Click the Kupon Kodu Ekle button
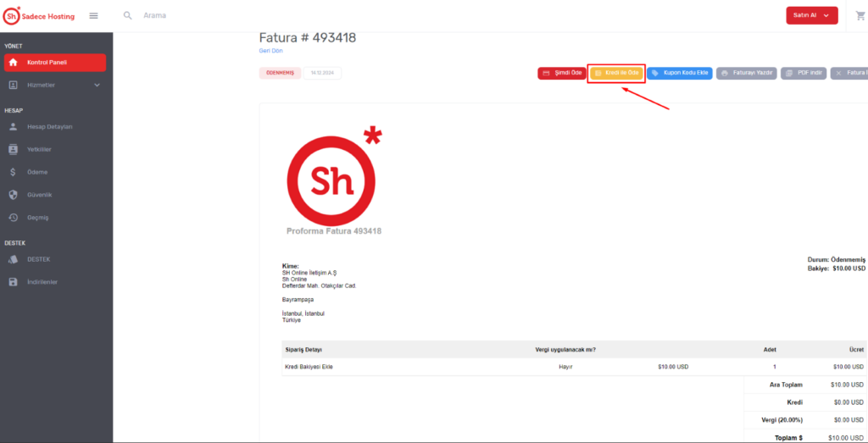The width and height of the screenshot is (868, 443). pyautogui.click(x=680, y=73)
